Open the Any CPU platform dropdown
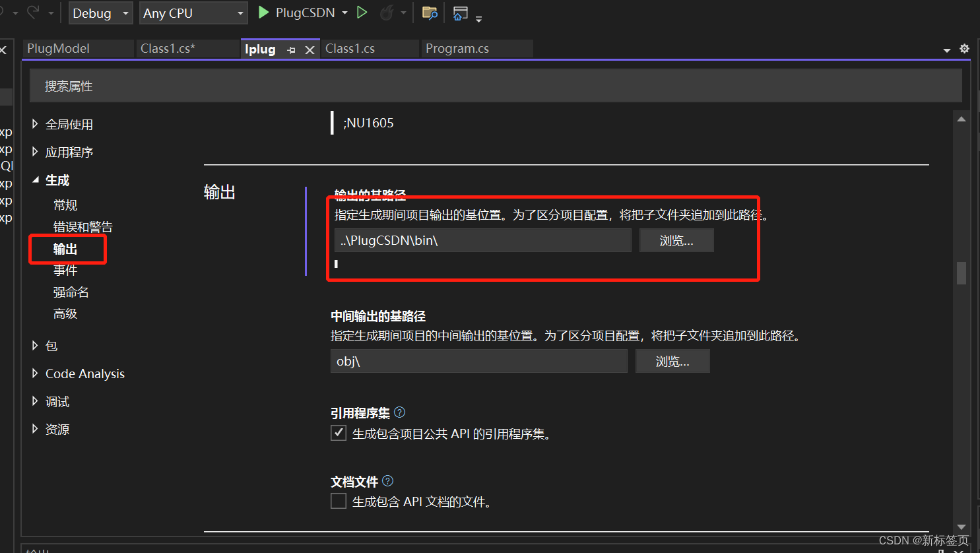 [x=193, y=12]
